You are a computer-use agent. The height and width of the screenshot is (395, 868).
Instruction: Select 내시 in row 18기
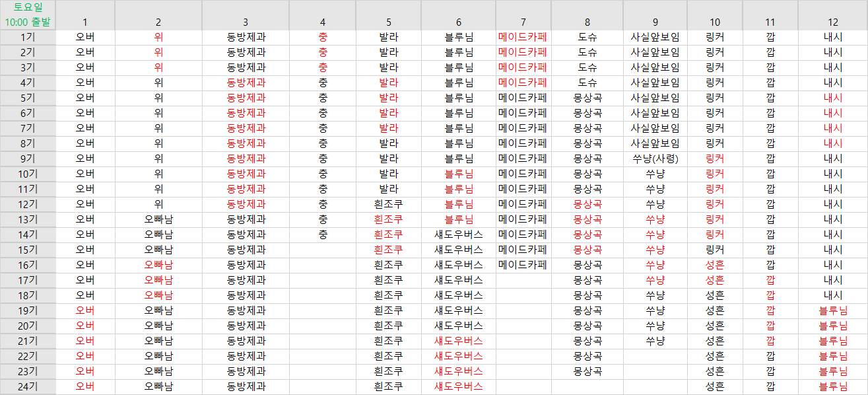833,295
